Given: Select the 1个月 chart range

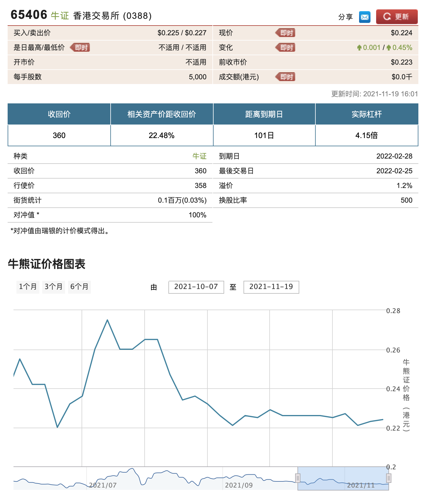Looking at the screenshot, I should pos(28,287).
